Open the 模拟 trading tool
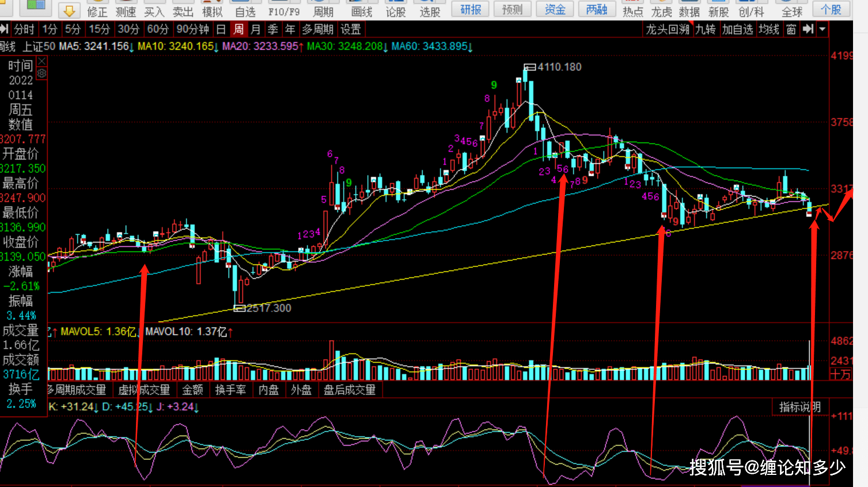This screenshot has width=868, height=487. click(x=212, y=11)
